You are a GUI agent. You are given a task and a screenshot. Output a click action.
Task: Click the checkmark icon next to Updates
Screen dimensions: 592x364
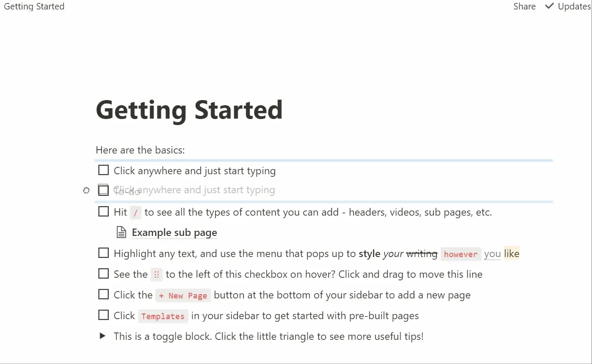coord(549,6)
